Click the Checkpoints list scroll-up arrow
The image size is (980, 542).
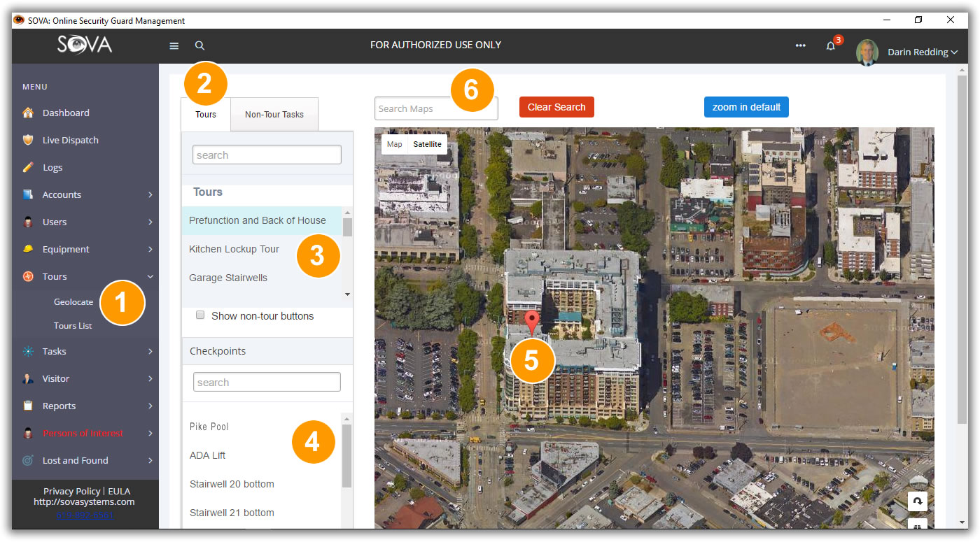(x=346, y=418)
